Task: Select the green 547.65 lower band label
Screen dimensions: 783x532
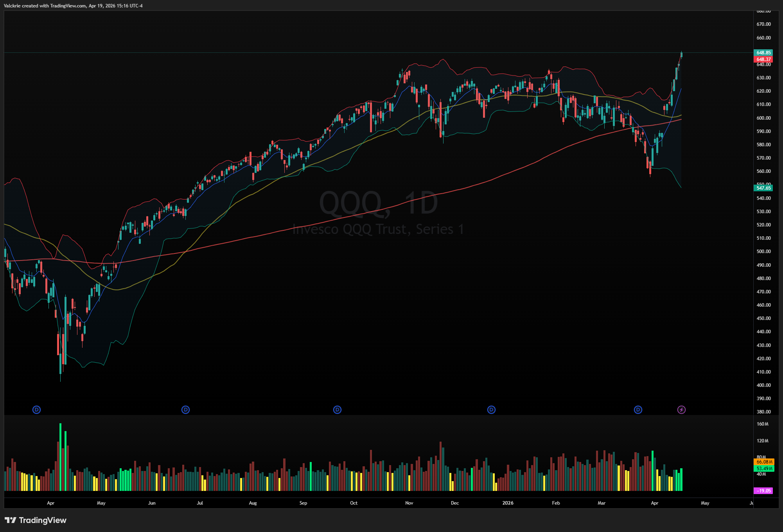Action: pos(763,188)
